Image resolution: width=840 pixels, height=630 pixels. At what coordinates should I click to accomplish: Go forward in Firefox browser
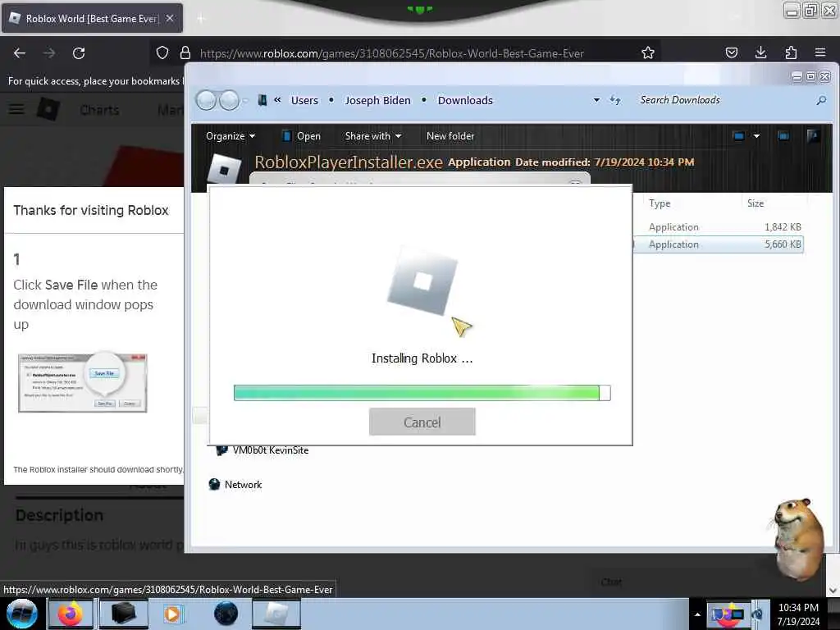[x=49, y=53]
